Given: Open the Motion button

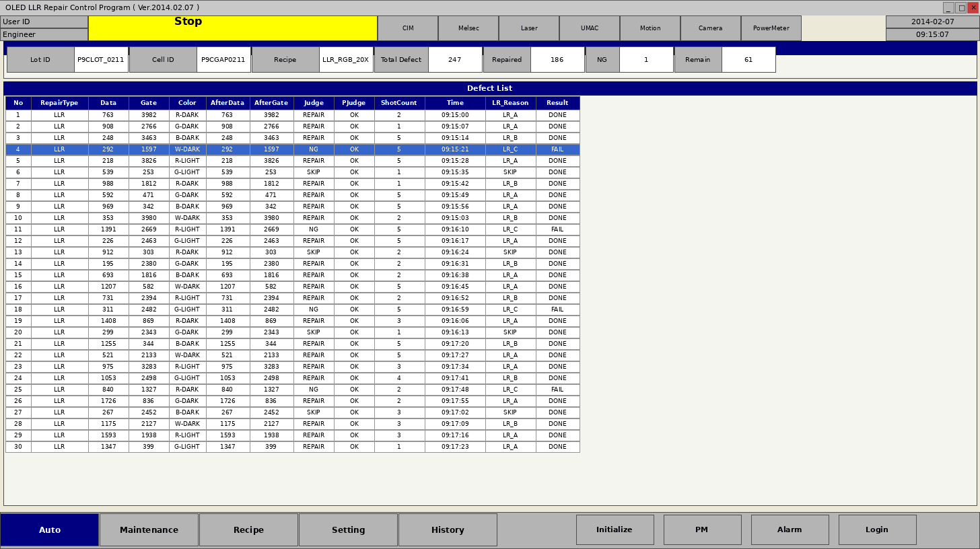Looking at the screenshot, I should tap(650, 28).
